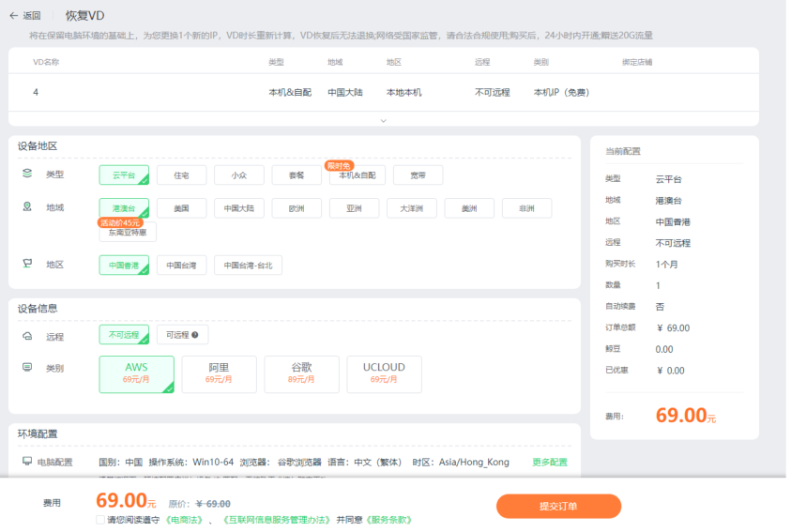
Task: Click the 地区 flag icon
Action: pyautogui.click(x=27, y=264)
